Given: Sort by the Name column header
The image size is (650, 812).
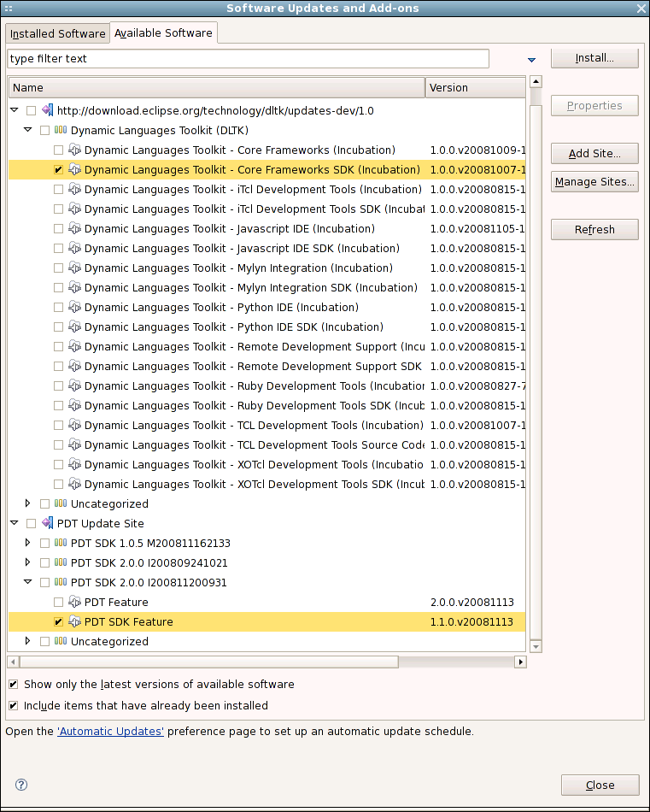Looking at the screenshot, I should pos(217,87).
